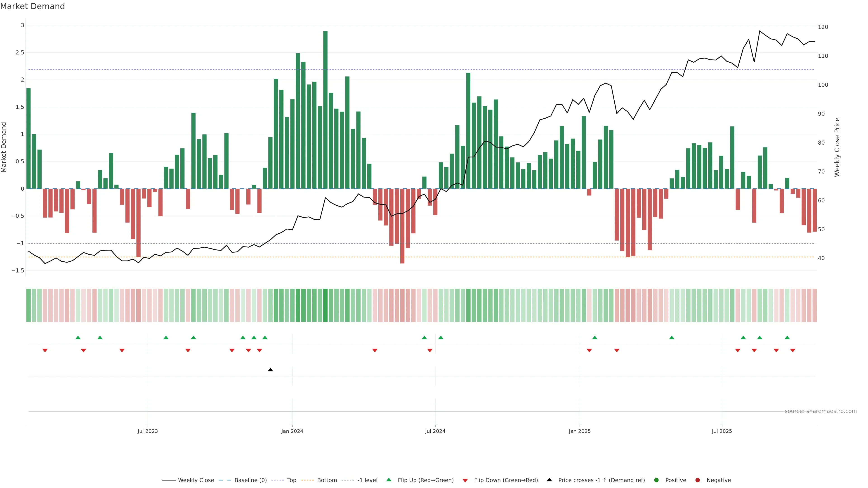868x488 pixels.
Task: Click Flip Down red triangle legend icon
Action: [465, 481]
